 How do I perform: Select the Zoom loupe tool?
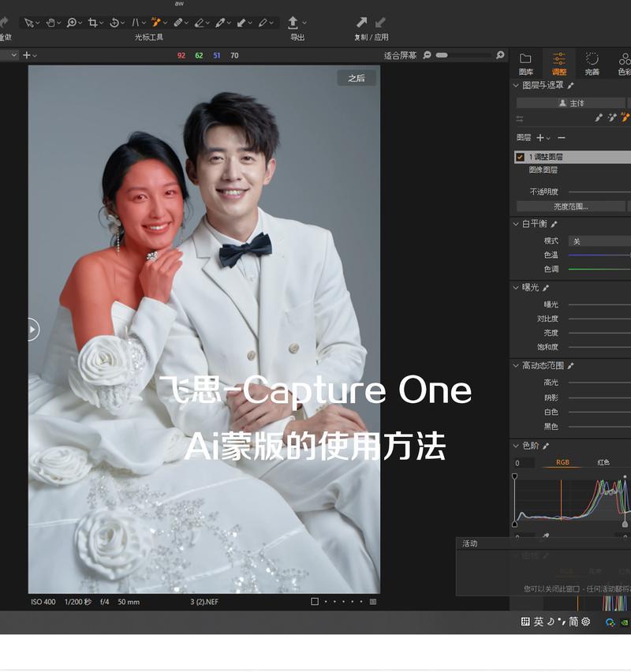pos(72,23)
